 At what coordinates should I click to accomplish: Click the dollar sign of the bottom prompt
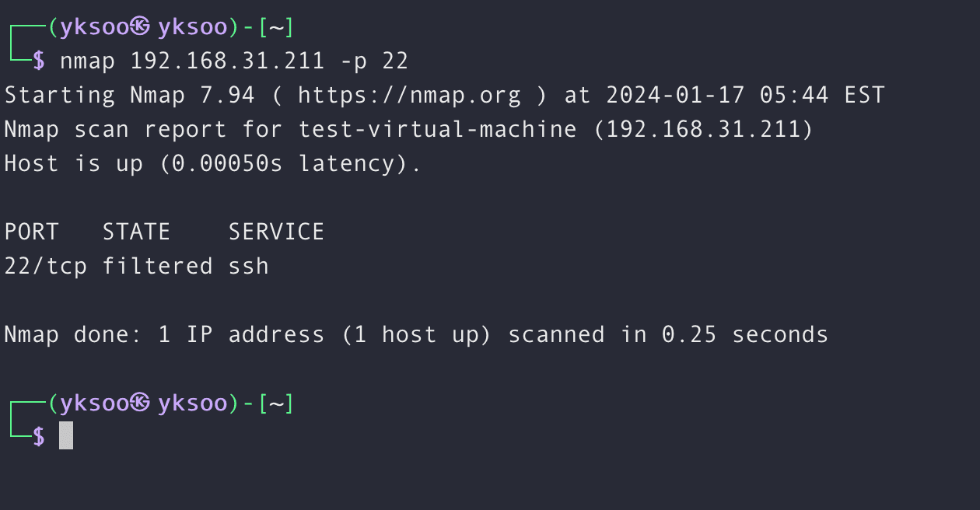39,437
